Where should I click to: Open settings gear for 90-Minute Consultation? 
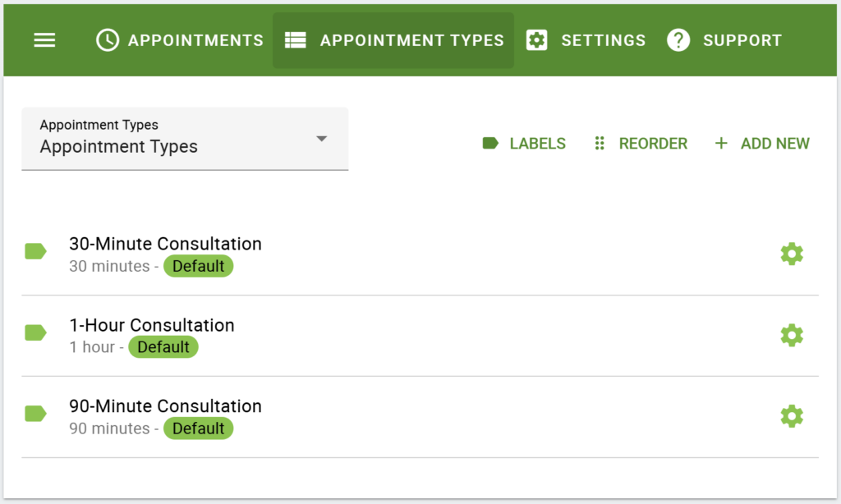pos(791,415)
